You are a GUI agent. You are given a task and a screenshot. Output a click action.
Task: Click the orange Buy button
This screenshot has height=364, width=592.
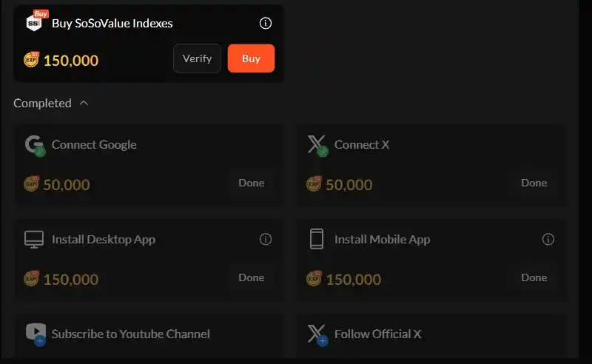pyautogui.click(x=251, y=58)
